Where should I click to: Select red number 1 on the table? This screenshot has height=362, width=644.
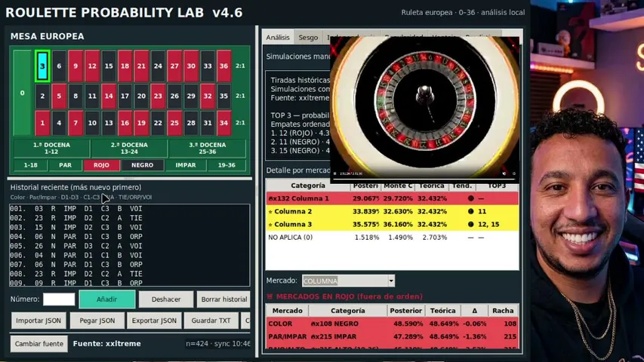(x=42, y=123)
